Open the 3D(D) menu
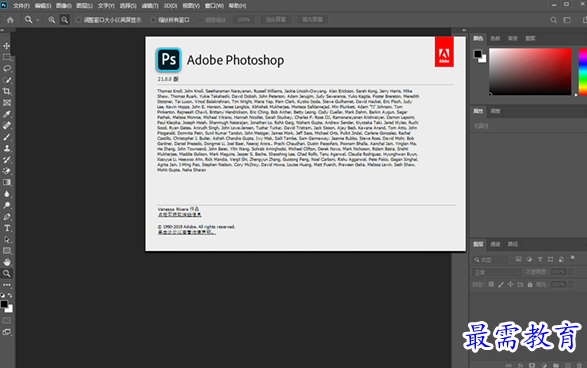Image resolution: width=587 pixels, height=368 pixels. [x=170, y=6]
